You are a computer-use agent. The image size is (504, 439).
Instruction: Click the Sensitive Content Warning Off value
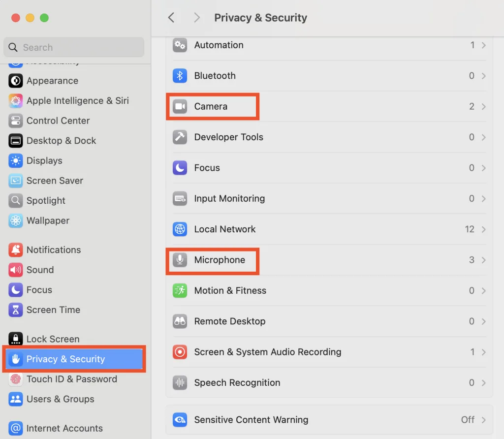click(x=468, y=420)
